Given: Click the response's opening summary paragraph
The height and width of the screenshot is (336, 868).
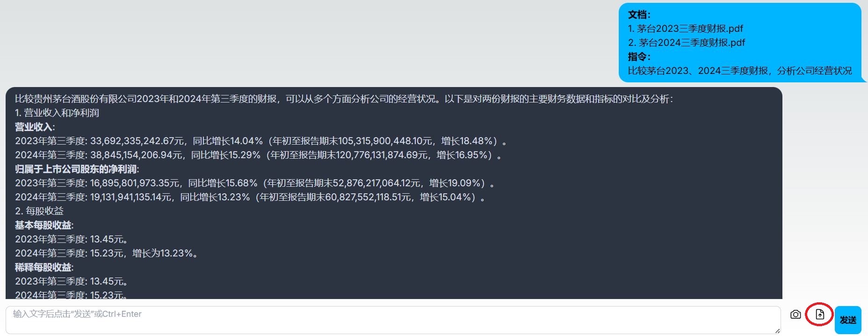Looking at the screenshot, I should click(344, 99).
